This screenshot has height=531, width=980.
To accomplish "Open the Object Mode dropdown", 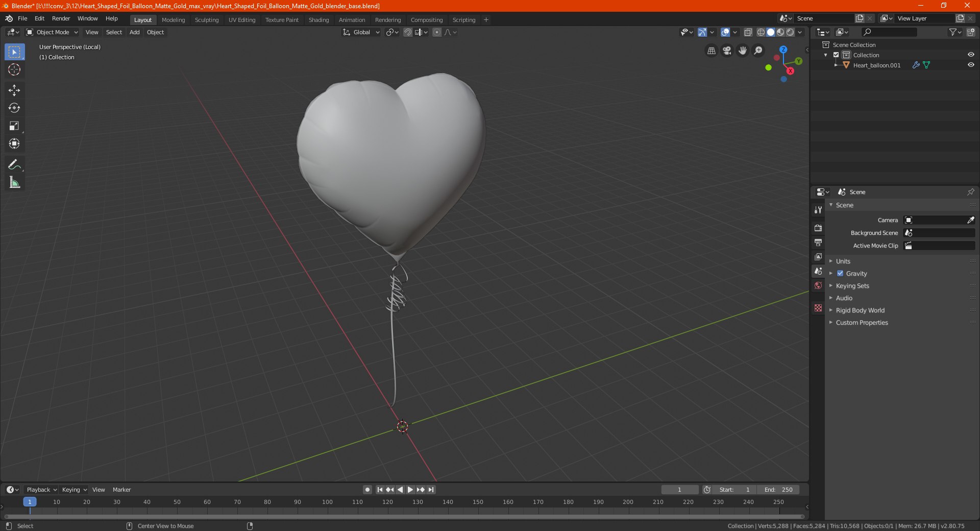I will (52, 32).
